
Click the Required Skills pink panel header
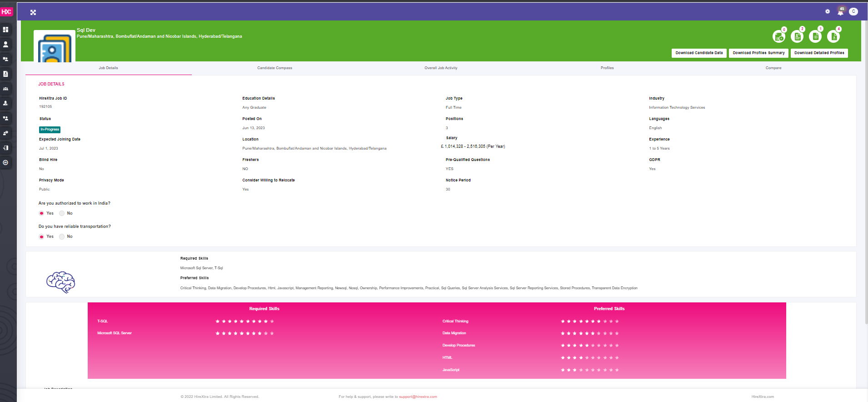point(264,309)
